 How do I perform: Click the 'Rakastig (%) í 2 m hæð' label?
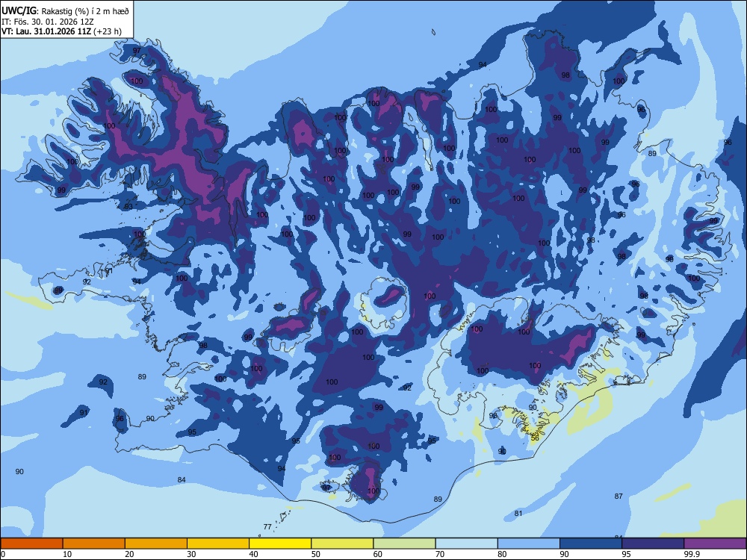(x=85, y=11)
